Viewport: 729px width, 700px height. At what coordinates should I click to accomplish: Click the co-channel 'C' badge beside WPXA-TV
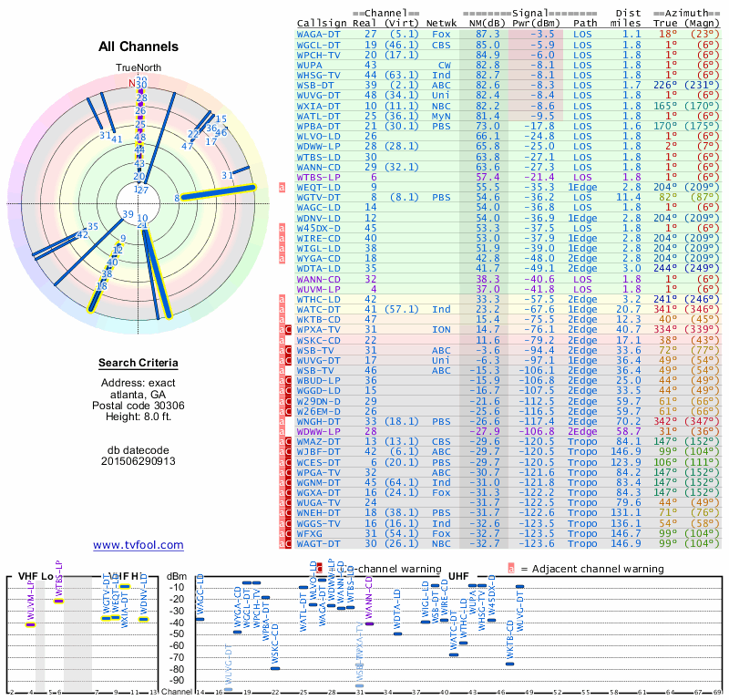point(289,330)
